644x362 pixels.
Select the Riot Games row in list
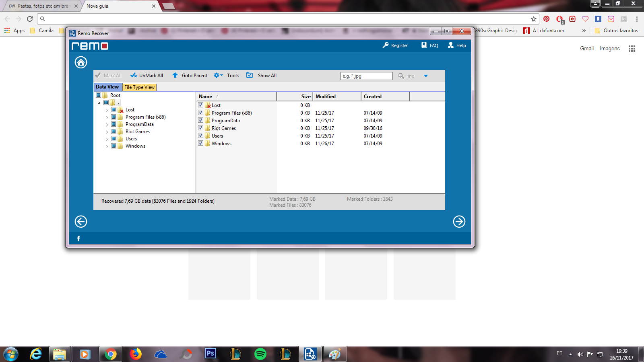(320, 128)
